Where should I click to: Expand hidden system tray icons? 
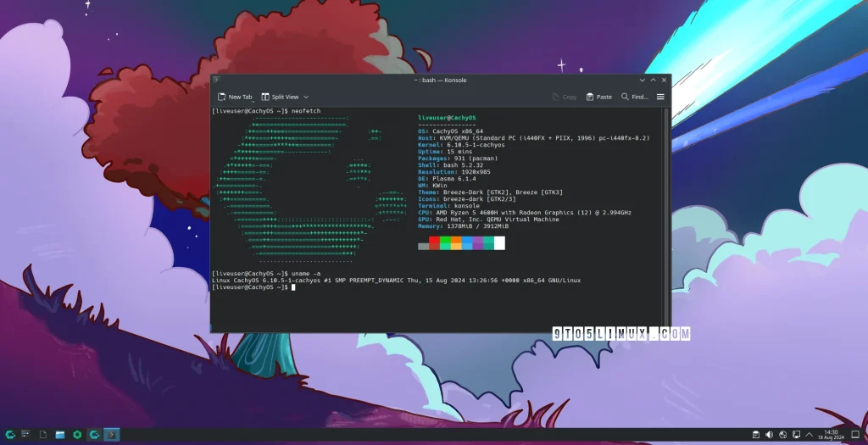[x=811, y=435]
